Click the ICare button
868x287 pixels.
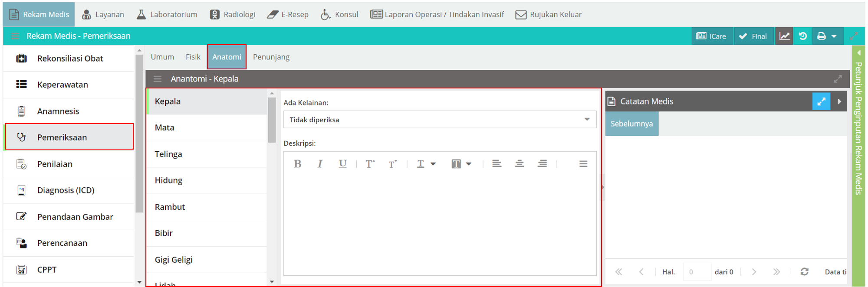(x=711, y=36)
